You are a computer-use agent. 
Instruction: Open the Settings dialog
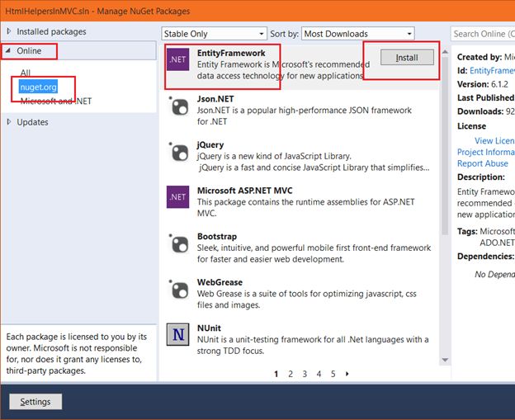(35, 402)
